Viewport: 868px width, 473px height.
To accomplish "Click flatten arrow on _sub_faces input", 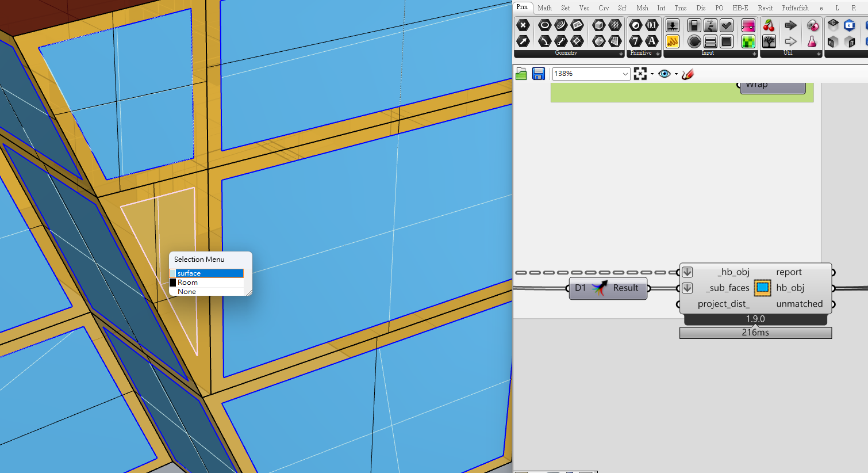I will pyautogui.click(x=688, y=288).
